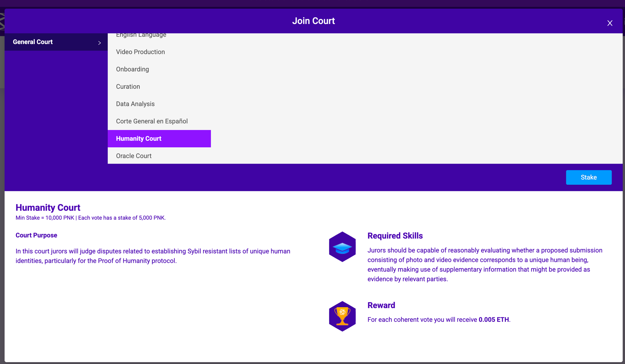Viewport: 625px width, 364px height.
Task: Pick the Curation court
Action: tap(128, 86)
